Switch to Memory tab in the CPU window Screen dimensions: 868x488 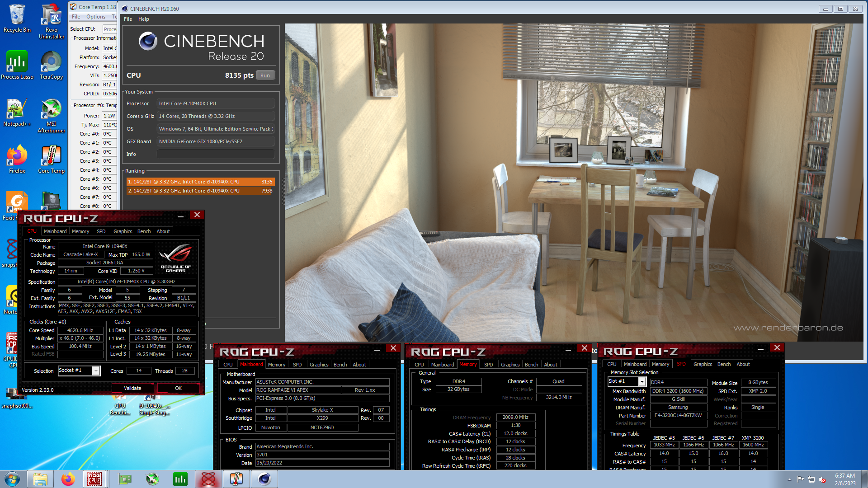coord(80,231)
